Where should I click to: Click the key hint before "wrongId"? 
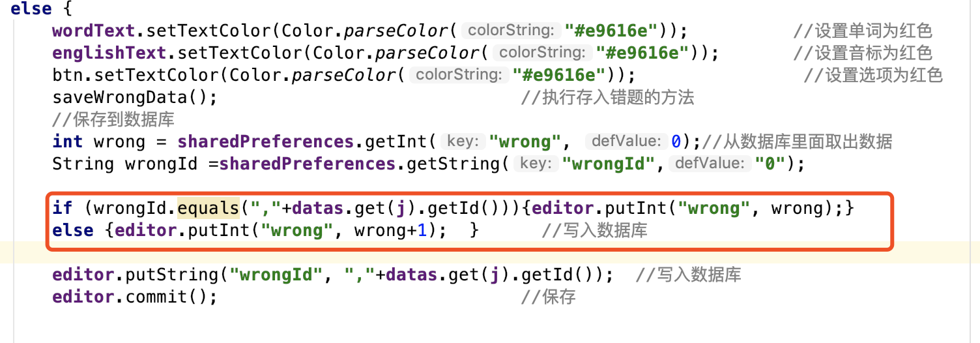point(536,163)
